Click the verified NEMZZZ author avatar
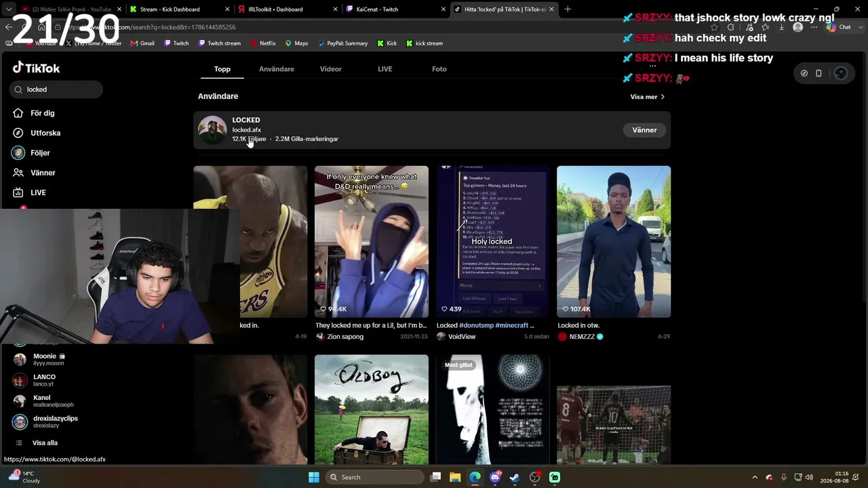 point(562,337)
